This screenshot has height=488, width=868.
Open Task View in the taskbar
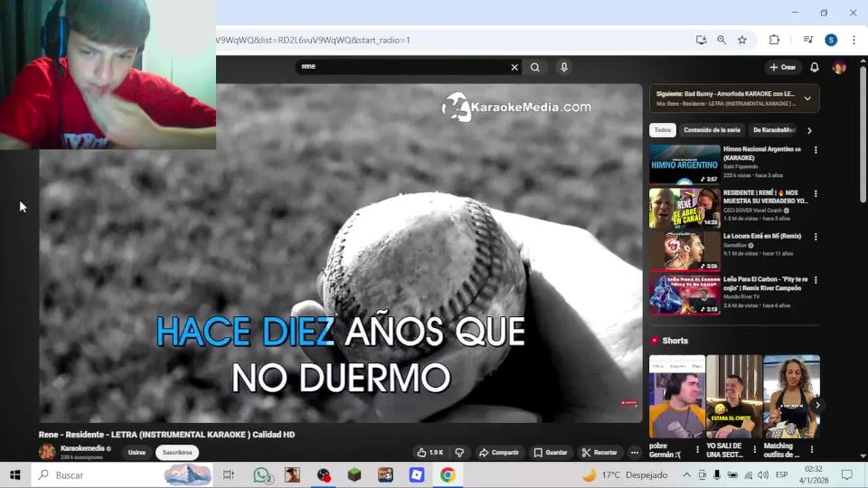point(229,475)
